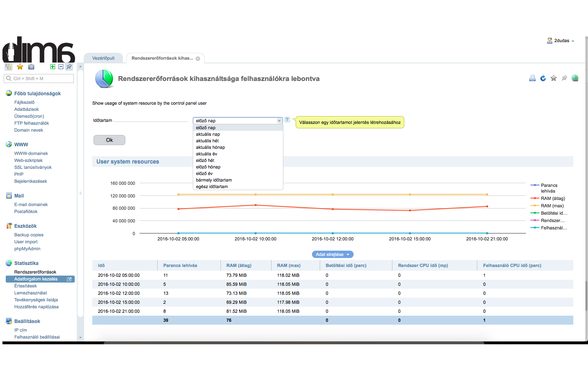Open SSL tanúsítványok from the sidebar
The height and width of the screenshot is (368, 588).
point(33,167)
